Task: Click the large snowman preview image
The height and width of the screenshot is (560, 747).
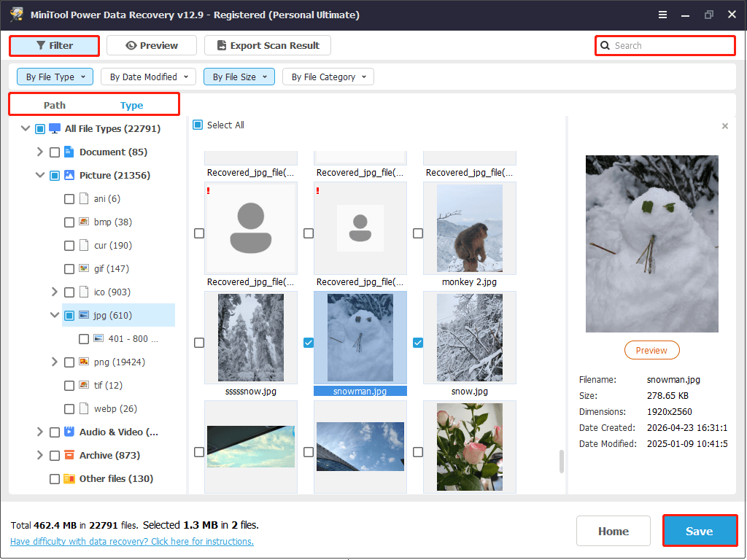Action: tap(651, 244)
